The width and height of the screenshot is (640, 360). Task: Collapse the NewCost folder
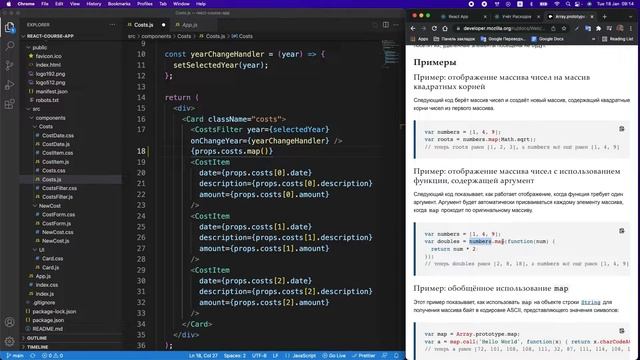(49, 206)
